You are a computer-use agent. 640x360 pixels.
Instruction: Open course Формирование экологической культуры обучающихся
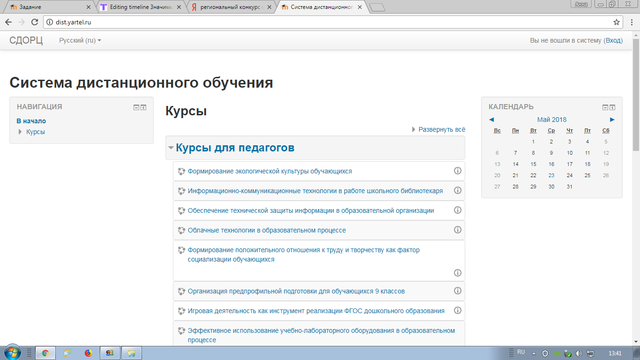coord(270,171)
